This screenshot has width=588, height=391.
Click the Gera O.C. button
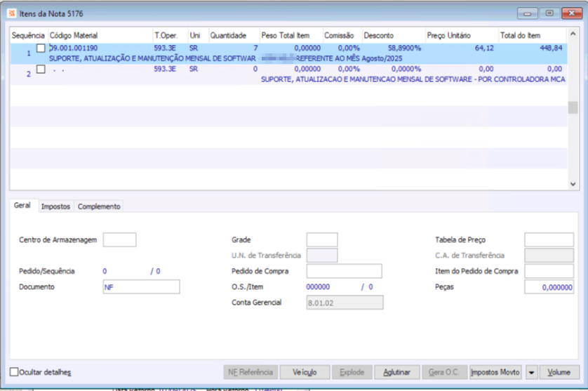(x=444, y=372)
